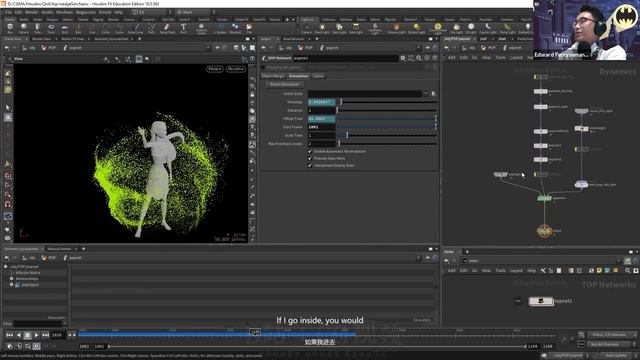
Task: Select the File shelf tool
Action: [x=249, y=28]
